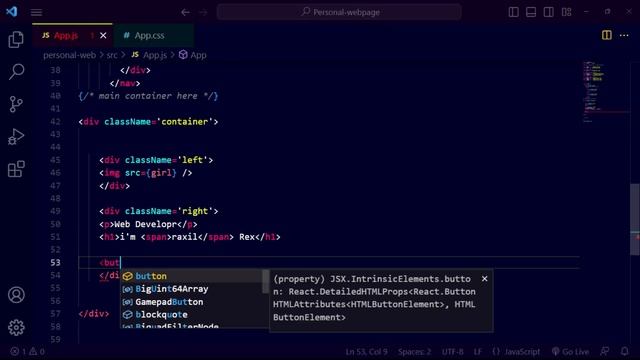Click the 'right' className text on line 49
640x360 pixels.
pyautogui.click(x=195, y=211)
